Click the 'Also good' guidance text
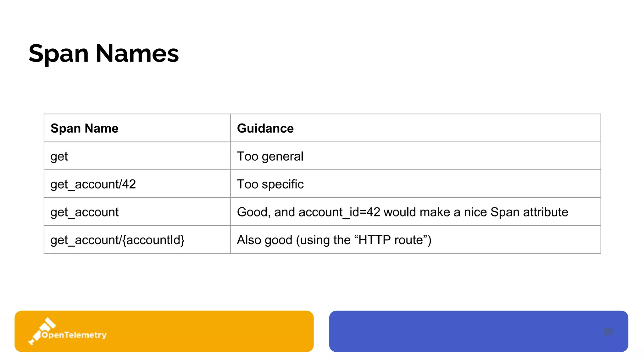The height and width of the screenshot is (362, 644). pyautogui.click(x=264, y=240)
